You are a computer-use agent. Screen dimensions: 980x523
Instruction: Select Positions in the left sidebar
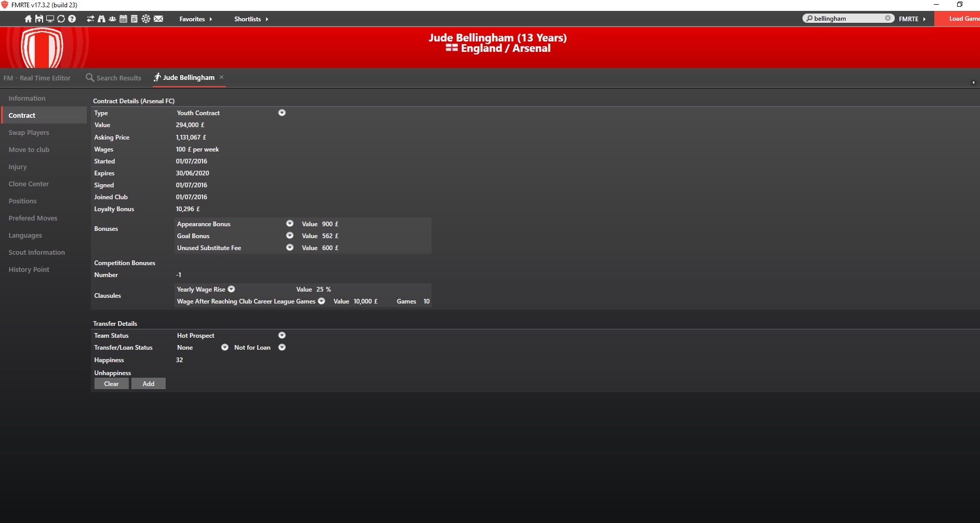[23, 201]
